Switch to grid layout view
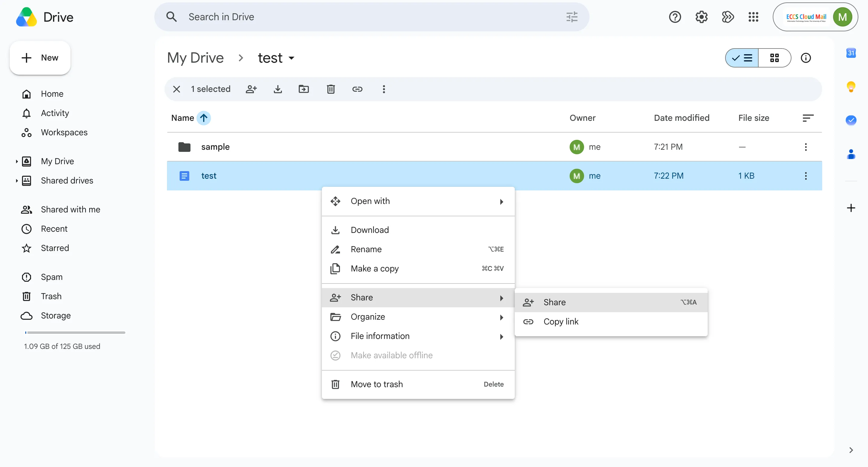Screen dimensions: 868x467 click(x=774, y=58)
